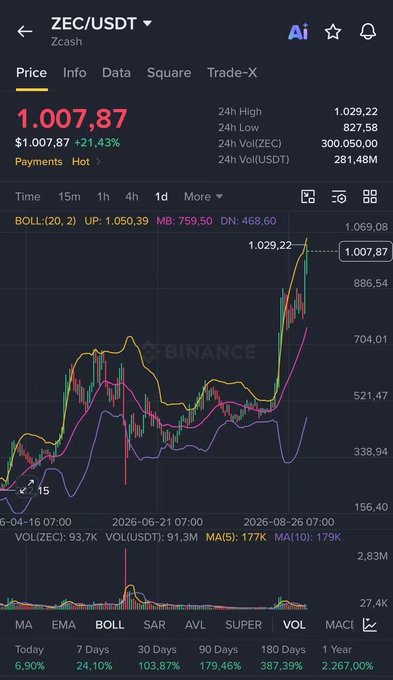Image resolution: width=393 pixels, height=680 pixels.
Task: Tap the MB: 759,50 Bollinger value
Action: pos(184,221)
